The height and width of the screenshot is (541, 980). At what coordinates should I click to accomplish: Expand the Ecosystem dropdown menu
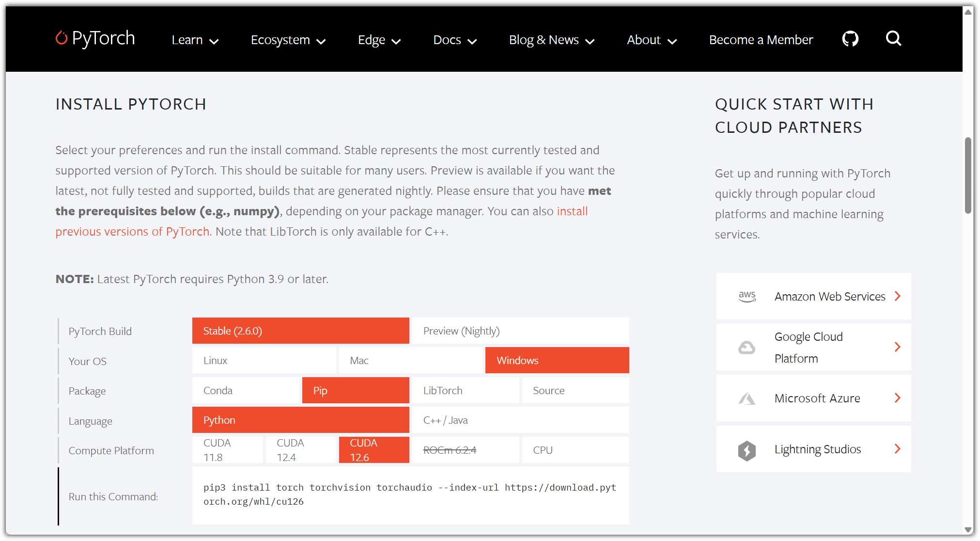[x=288, y=40]
